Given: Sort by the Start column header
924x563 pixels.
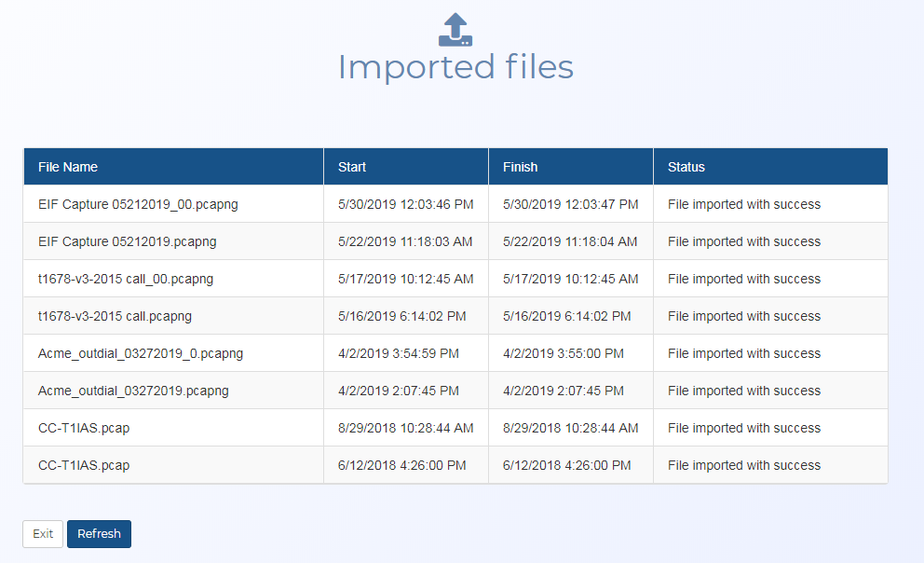Looking at the screenshot, I should pos(351,166).
